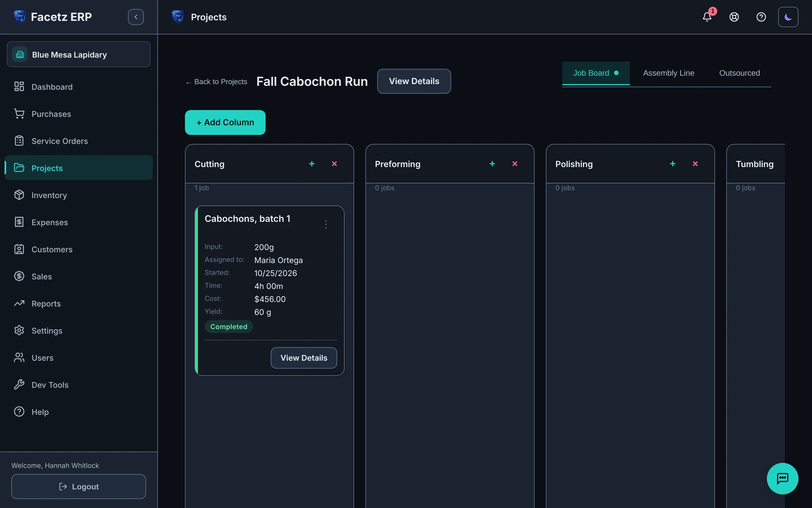Screen dimensions: 812x508
Task: Click the Cabochons, batch 1 card title
Action: (247, 219)
